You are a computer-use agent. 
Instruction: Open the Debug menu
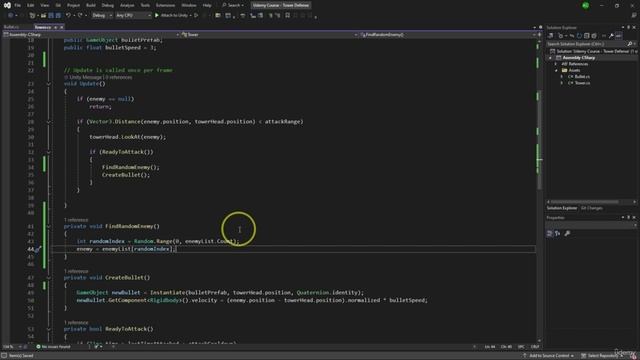pyautogui.click(x=108, y=5)
